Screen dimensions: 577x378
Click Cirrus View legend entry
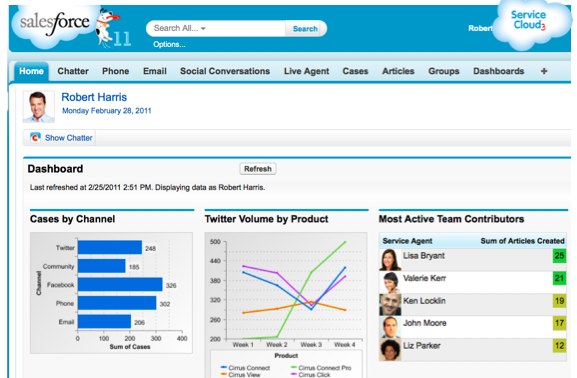pos(240,375)
